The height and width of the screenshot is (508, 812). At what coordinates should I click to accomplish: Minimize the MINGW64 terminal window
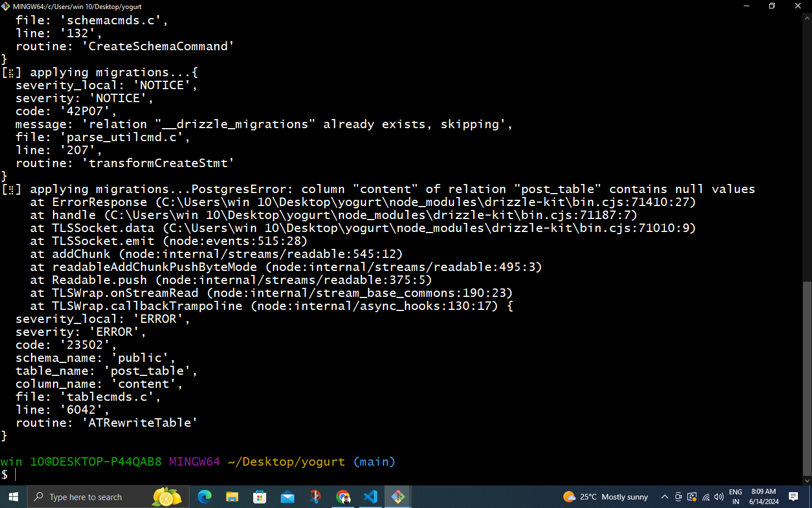pyautogui.click(x=747, y=6)
